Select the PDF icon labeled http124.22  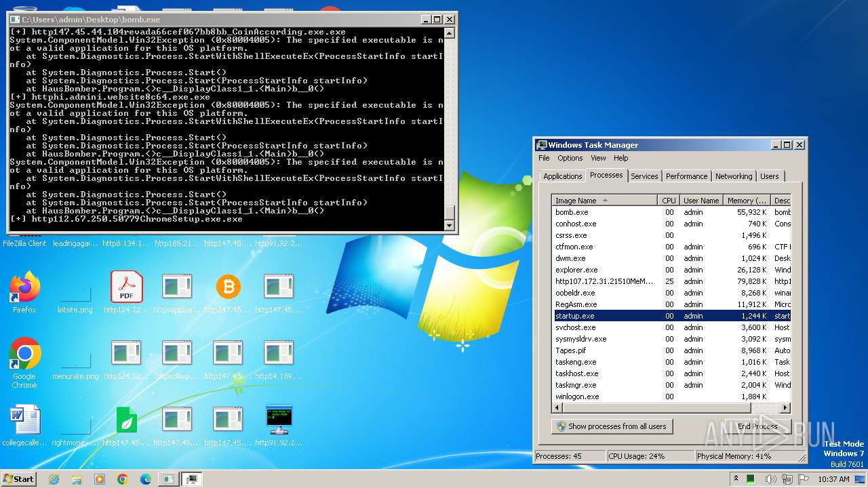[x=126, y=293]
